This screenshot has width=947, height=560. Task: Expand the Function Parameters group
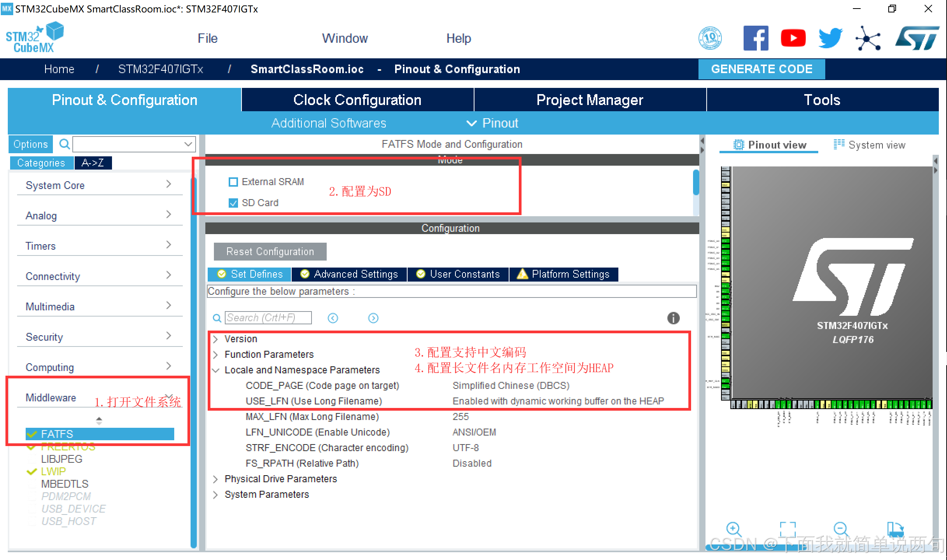[x=215, y=354]
